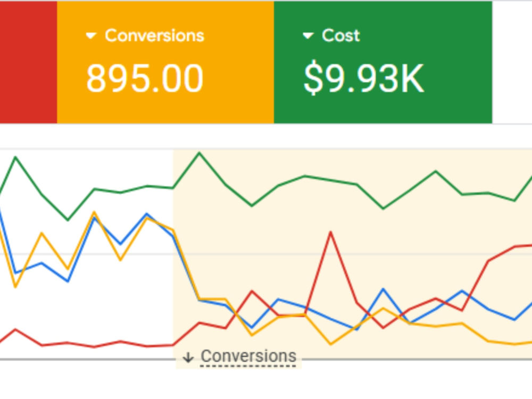Image resolution: width=532 pixels, height=399 pixels.
Task: Click the $9.93K cost value
Action: point(364,79)
